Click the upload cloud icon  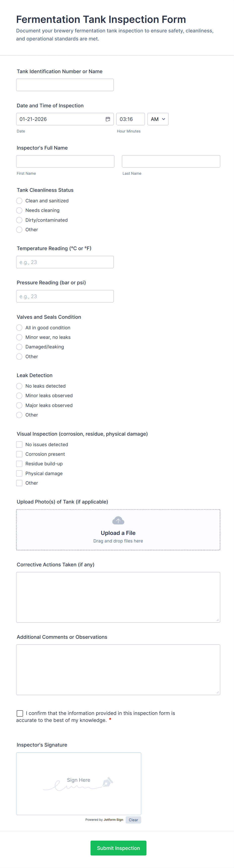(118, 520)
